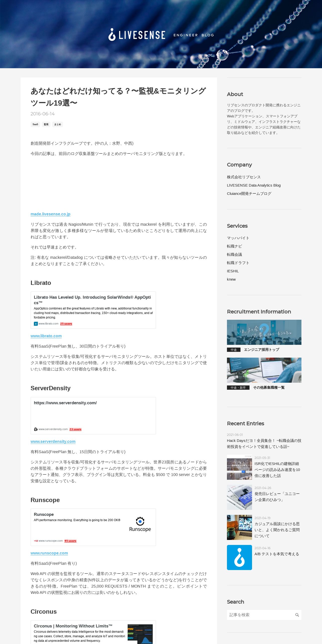Open the 転職ナビ service link

(x=234, y=246)
